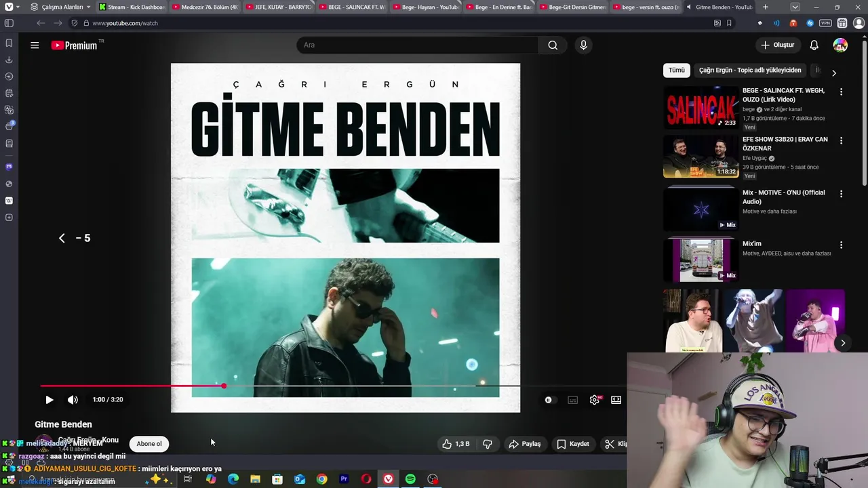
Task: Advance the Shorts shelf with next arrow
Action: 843,343
